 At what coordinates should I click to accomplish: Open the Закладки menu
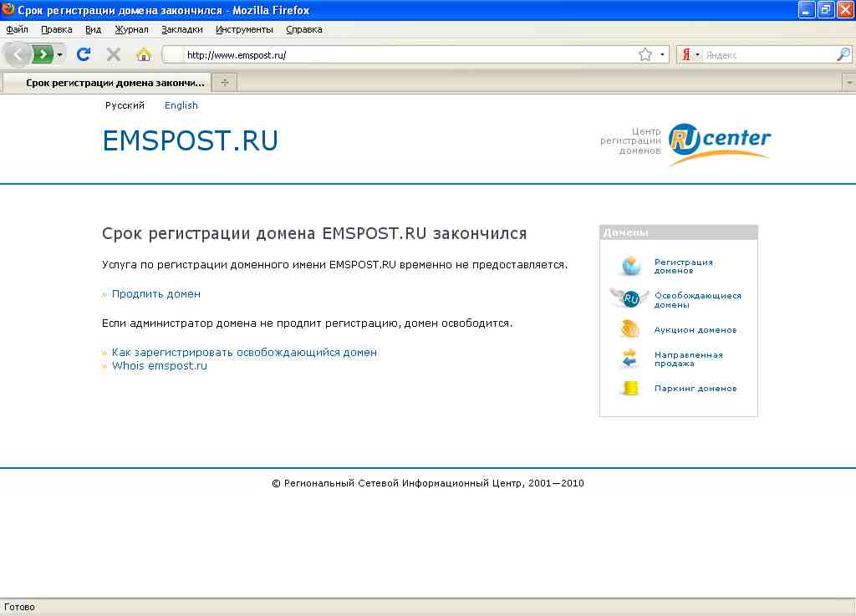tap(182, 29)
